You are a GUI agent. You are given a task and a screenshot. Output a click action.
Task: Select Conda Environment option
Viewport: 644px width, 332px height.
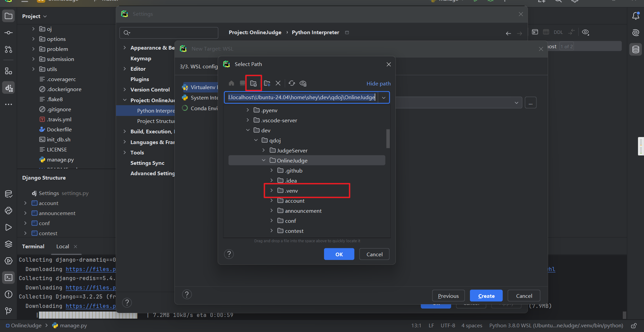200,108
